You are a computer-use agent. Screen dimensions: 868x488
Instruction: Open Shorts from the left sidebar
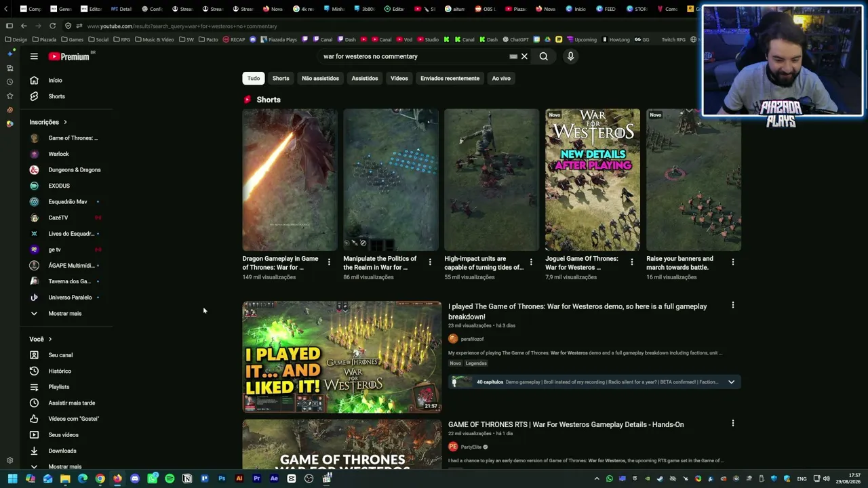[68, 96]
